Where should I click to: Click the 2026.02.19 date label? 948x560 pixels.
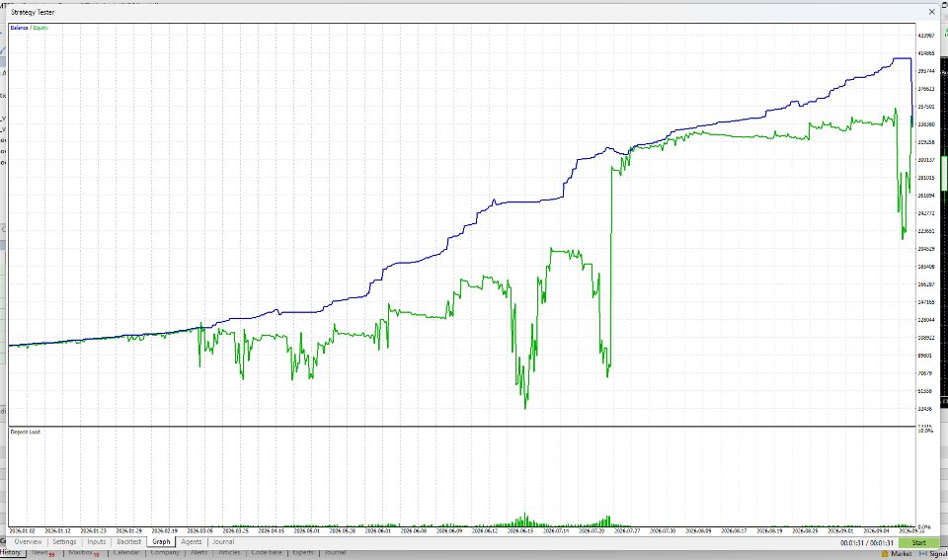[165, 531]
